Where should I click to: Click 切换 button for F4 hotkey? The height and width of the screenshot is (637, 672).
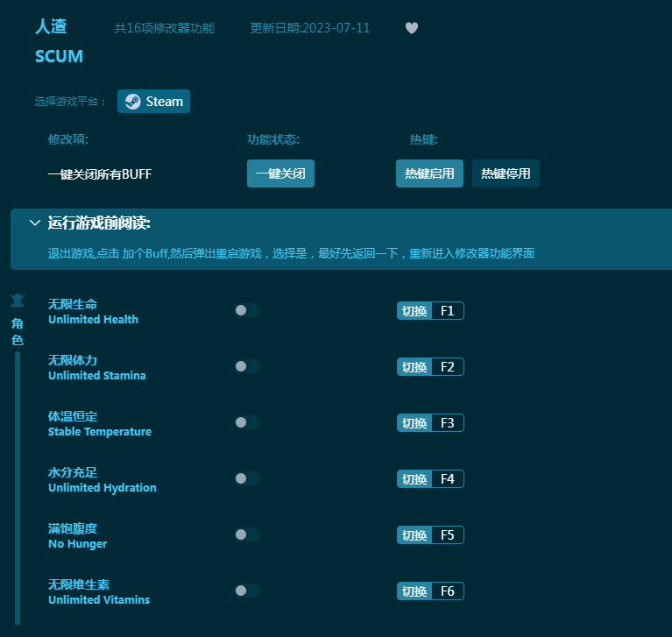click(414, 478)
